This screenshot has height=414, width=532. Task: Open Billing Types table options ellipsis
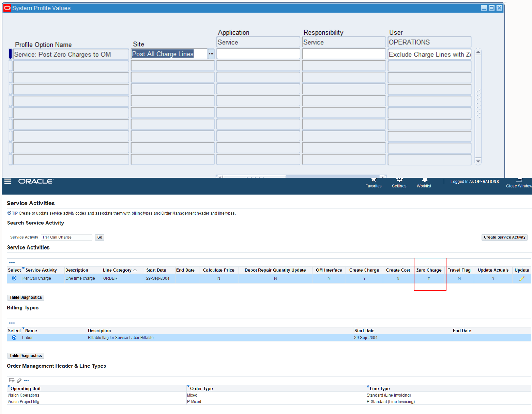coord(12,323)
